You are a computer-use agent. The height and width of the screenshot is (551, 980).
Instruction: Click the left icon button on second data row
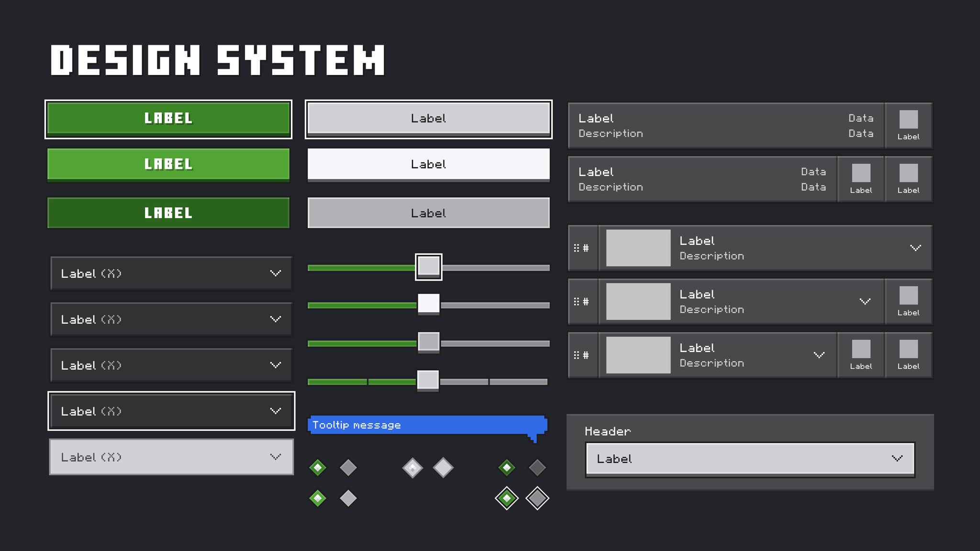[x=861, y=179]
